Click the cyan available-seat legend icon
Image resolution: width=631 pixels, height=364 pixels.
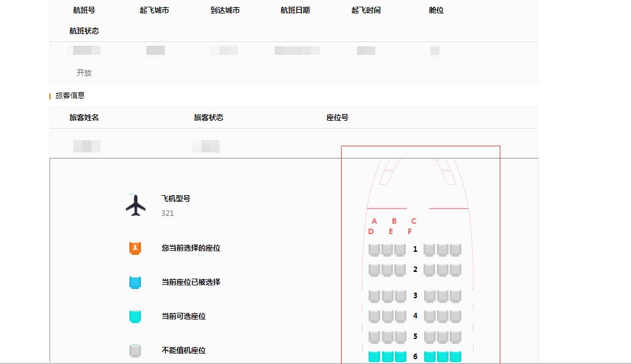(135, 316)
